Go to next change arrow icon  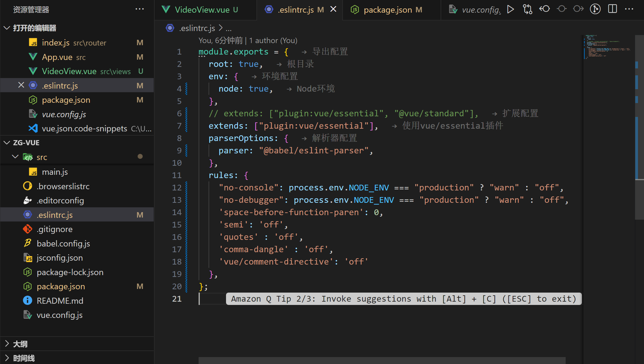point(578,9)
